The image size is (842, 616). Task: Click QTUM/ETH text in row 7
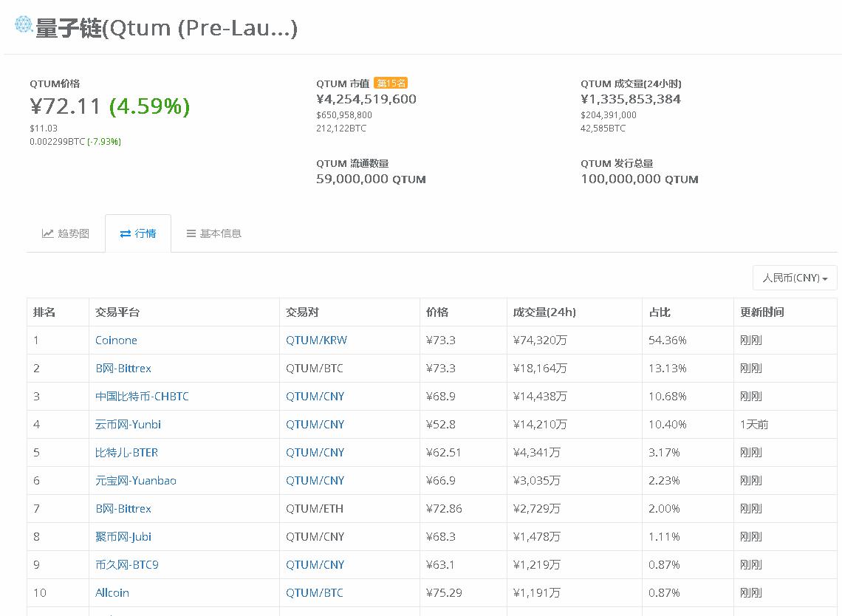tap(314, 509)
